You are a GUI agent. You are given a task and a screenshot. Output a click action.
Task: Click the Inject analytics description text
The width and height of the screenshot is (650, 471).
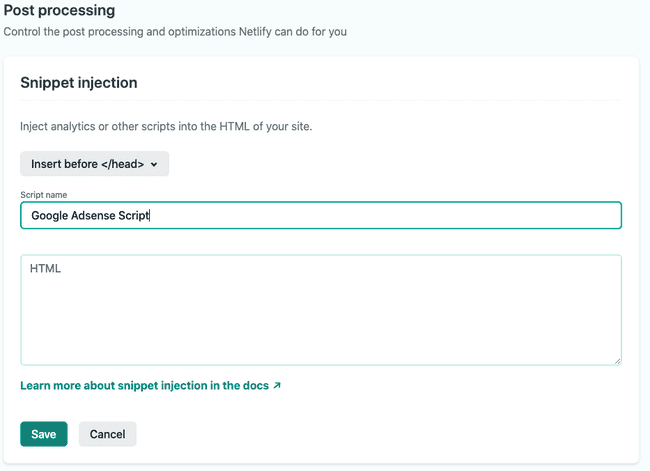(x=166, y=126)
